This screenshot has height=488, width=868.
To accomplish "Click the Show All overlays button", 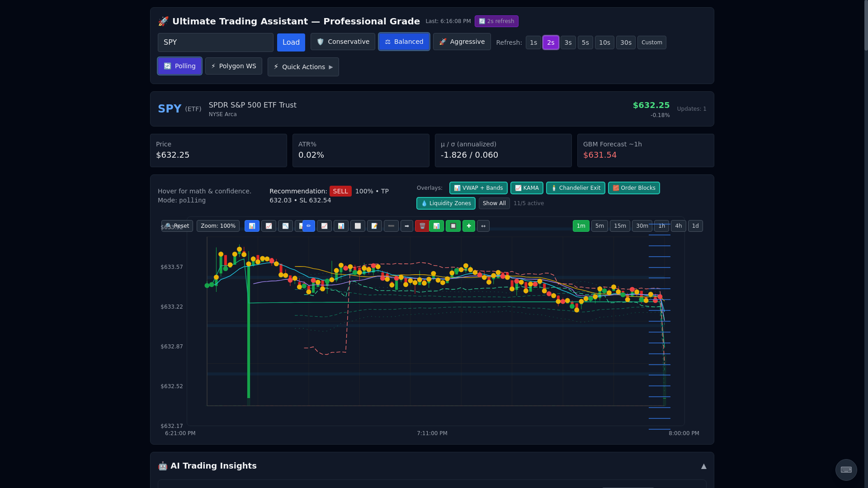I will (x=494, y=203).
